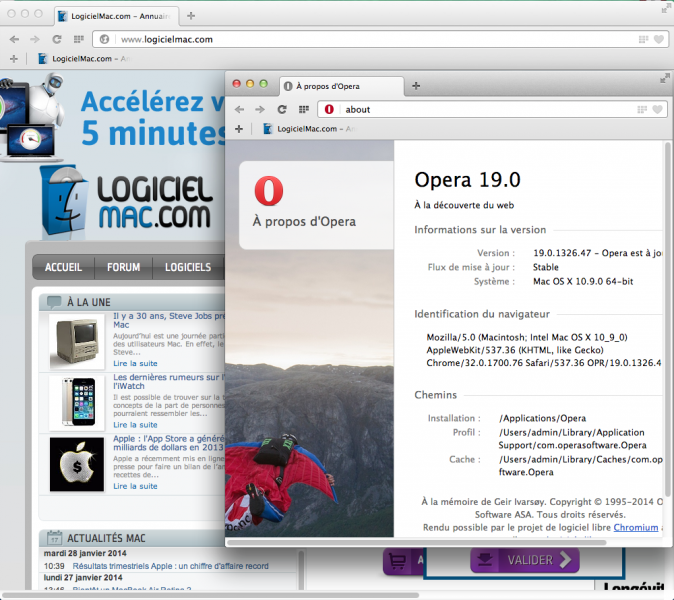Screen dimensions: 674x600
Task: Open the LOGICIELS menu item
Action: click(188, 267)
